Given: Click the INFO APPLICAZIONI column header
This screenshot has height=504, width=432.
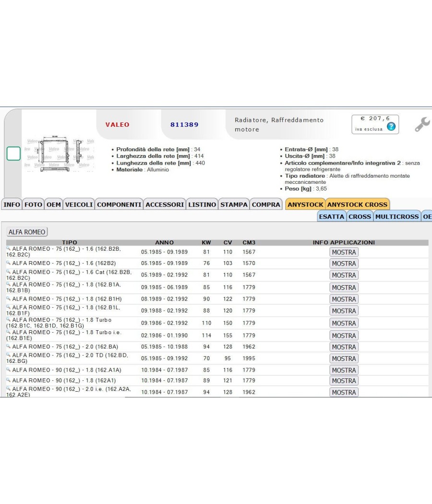Looking at the screenshot, I should pos(344,242).
